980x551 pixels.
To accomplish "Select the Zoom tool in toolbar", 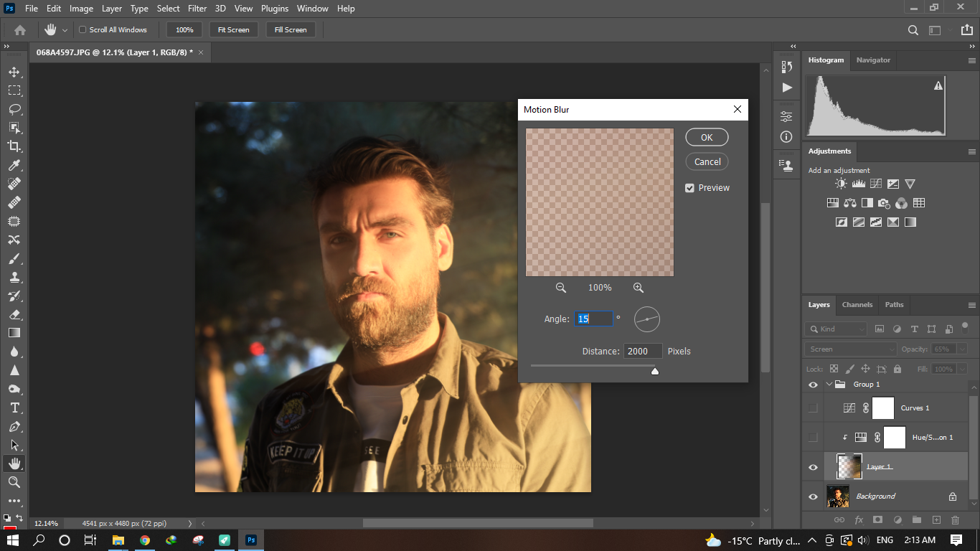I will tap(14, 482).
